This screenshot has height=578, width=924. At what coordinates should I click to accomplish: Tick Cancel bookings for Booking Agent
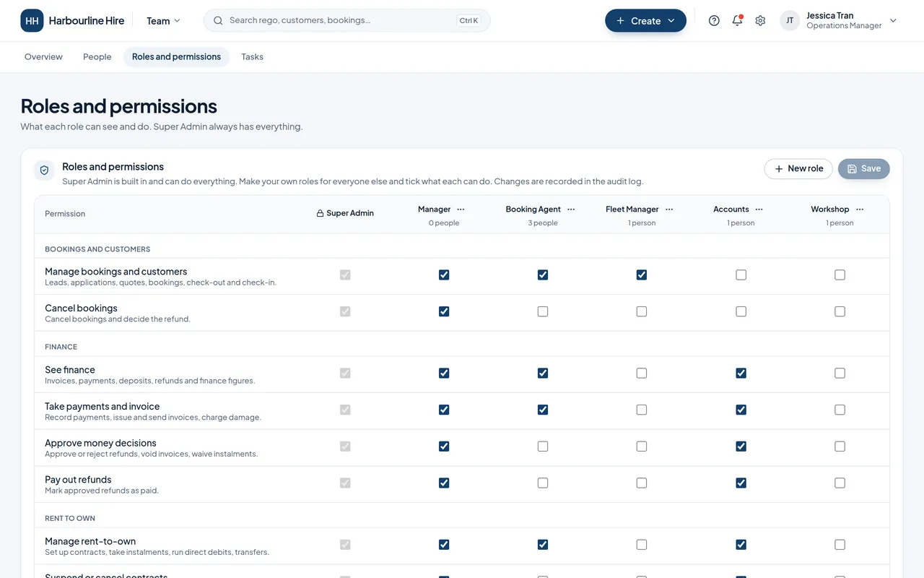coord(543,312)
